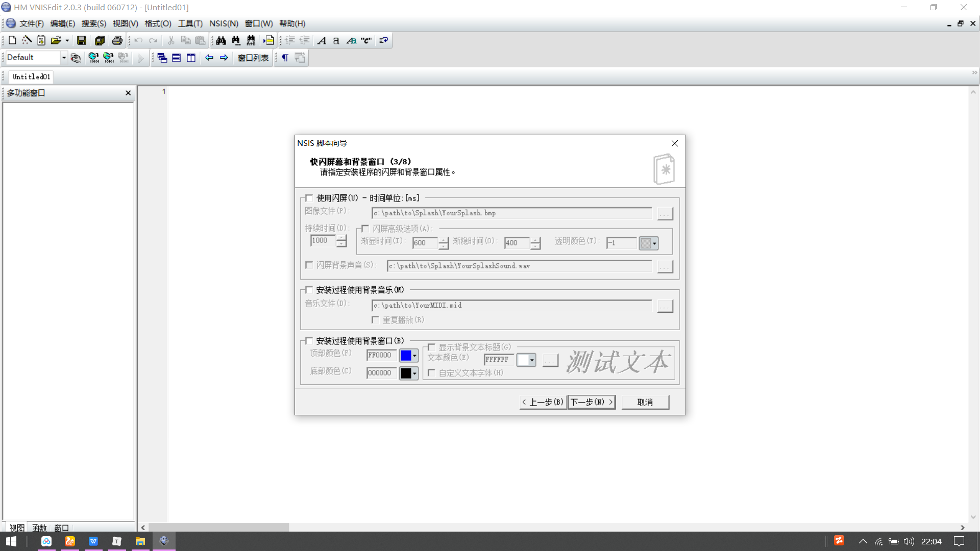Click the 窗口列表 window list button
The width and height of the screenshot is (980, 551).
coord(253,58)
